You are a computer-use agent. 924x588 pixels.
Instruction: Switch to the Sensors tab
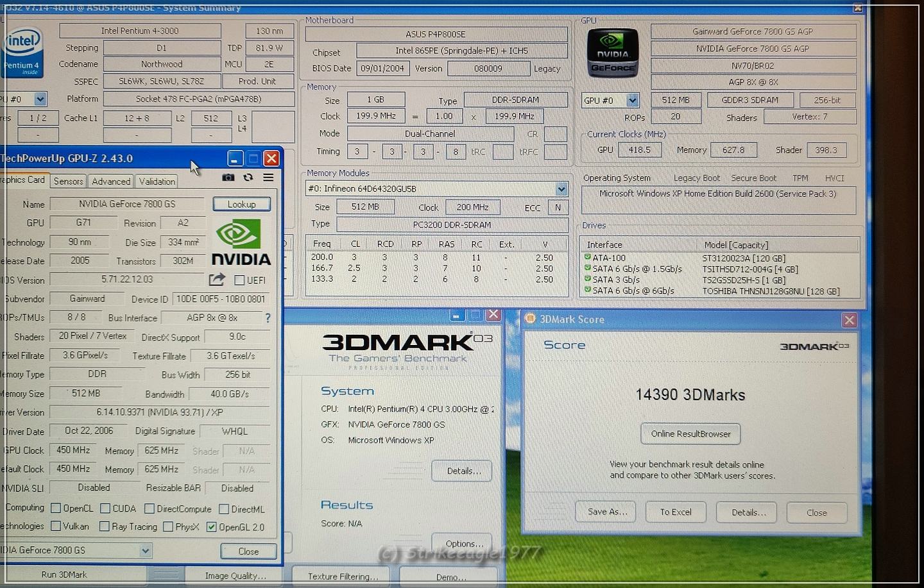coord(69,181)
